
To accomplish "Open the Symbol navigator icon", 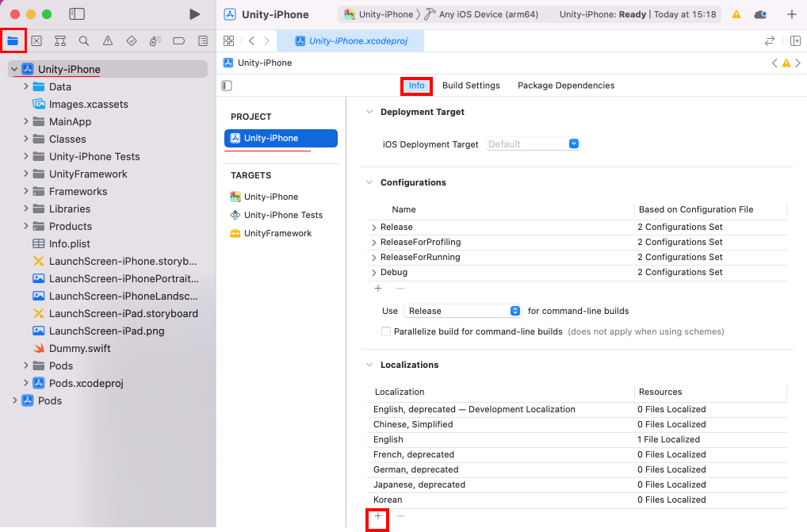I will point(60,40).
